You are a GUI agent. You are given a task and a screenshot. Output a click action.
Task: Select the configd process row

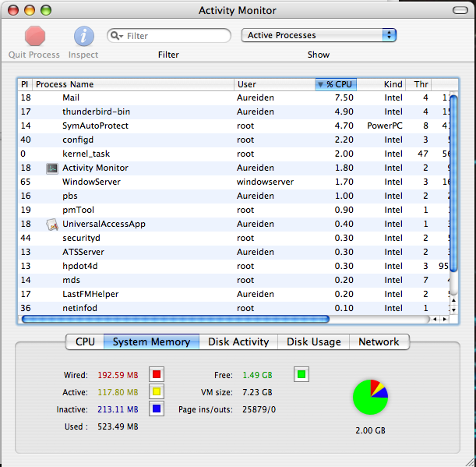point(234,140)
